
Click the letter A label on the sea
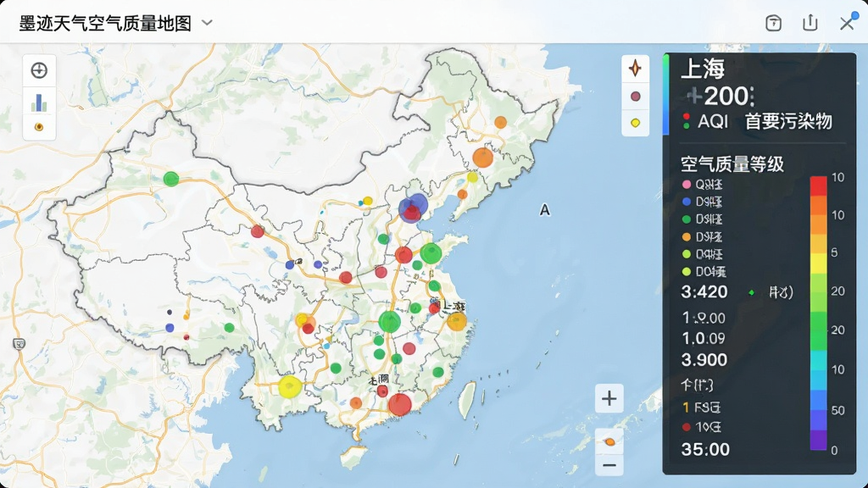click(545, 210)
